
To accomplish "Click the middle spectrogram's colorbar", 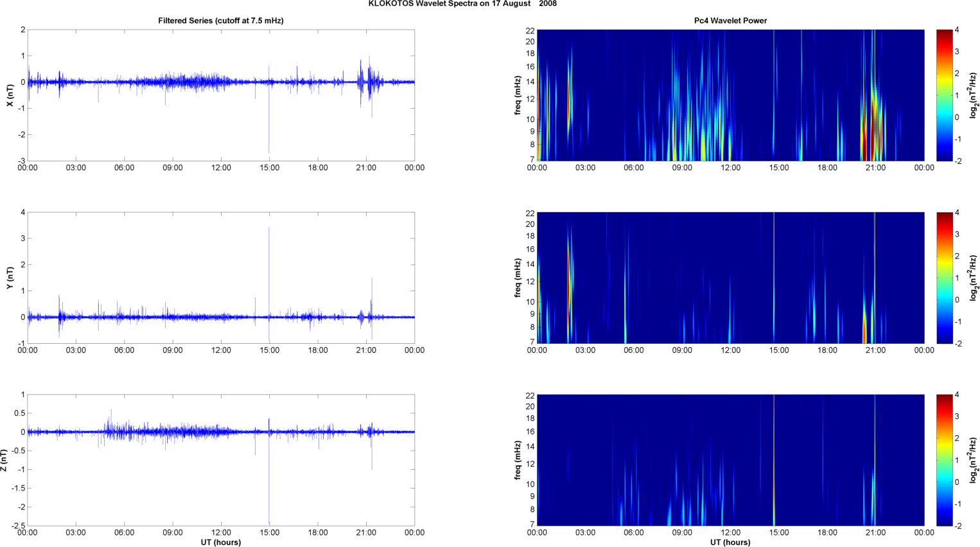I will 944,278.
